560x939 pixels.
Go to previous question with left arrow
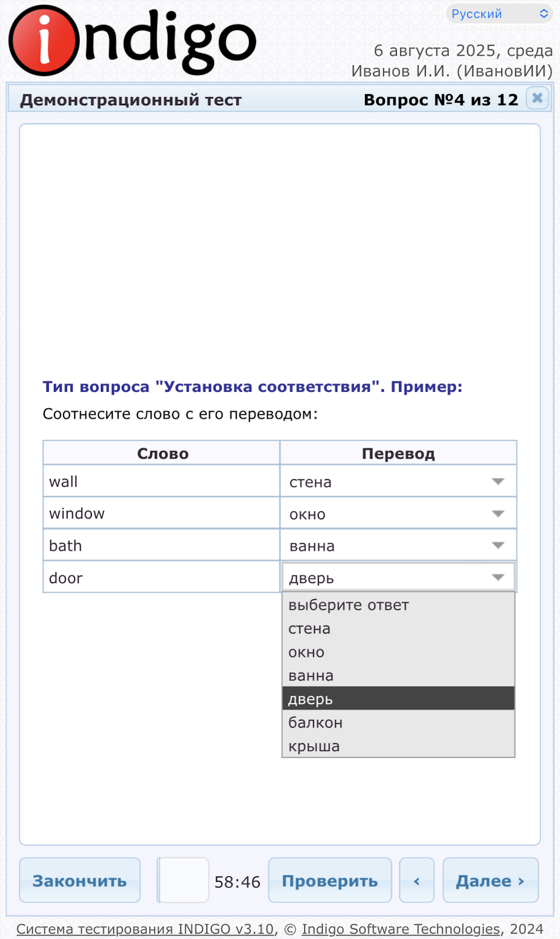[417, 881]
